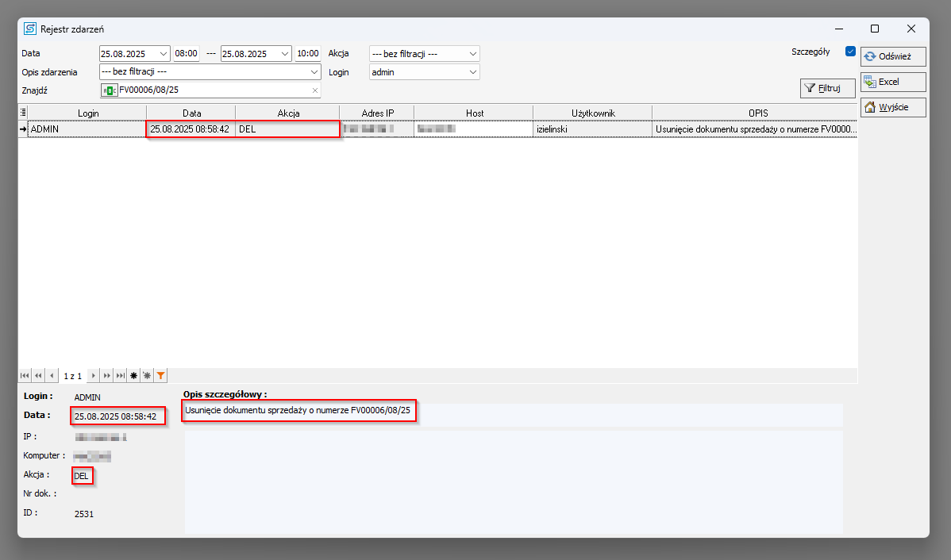Clear the Znajdź search field with X
The width and height of the screenshot is (951, 560).
(314, 90)
